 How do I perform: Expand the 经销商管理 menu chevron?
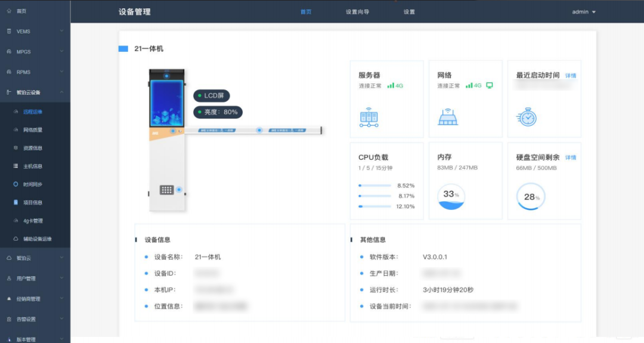coord(61,298)
